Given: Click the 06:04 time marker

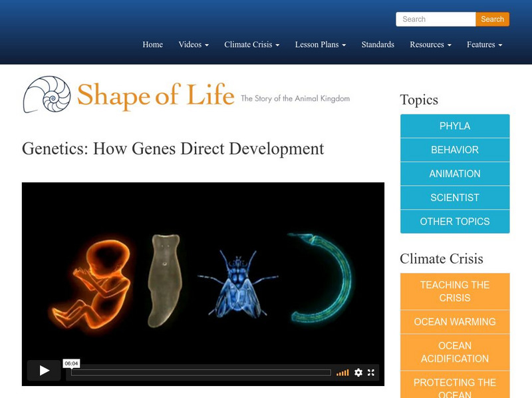Looking at the screenshot, I should point(71,363).
